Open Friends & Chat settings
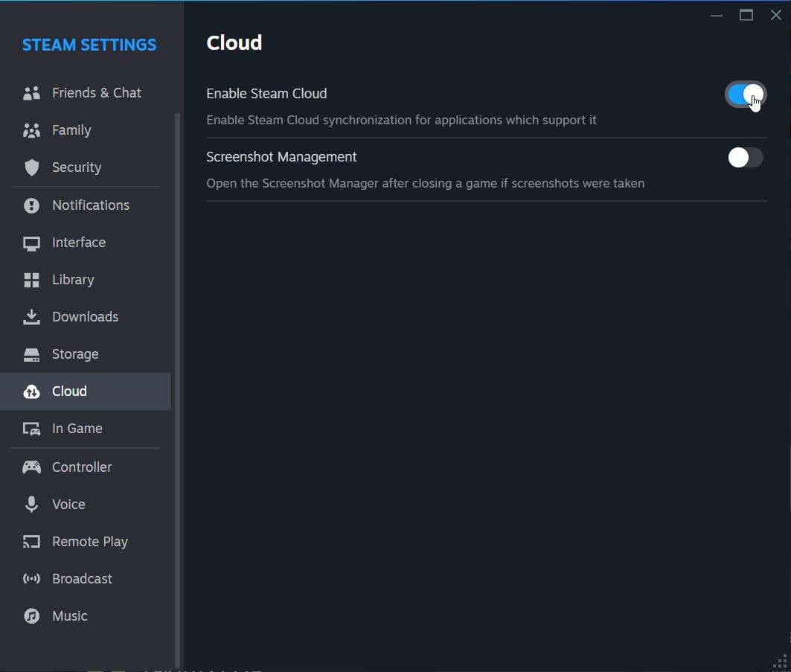Screen dimensions: 791x672 (86, 93)
